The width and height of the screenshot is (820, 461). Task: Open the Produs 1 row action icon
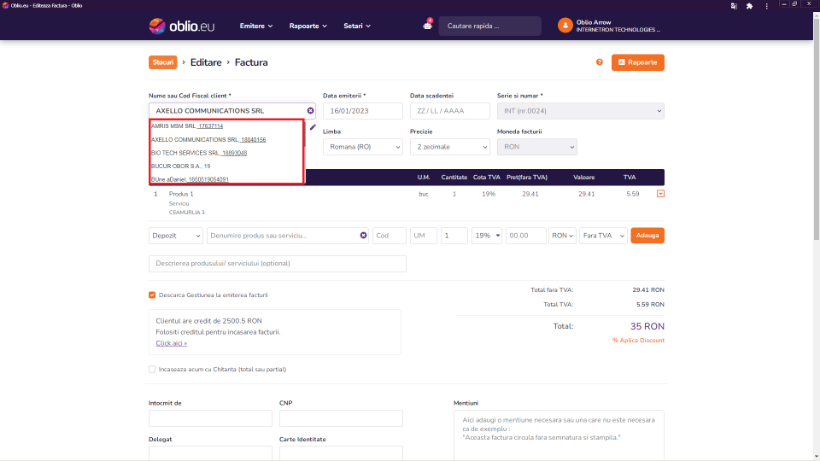pyautogui.click(x=660, y=194)
